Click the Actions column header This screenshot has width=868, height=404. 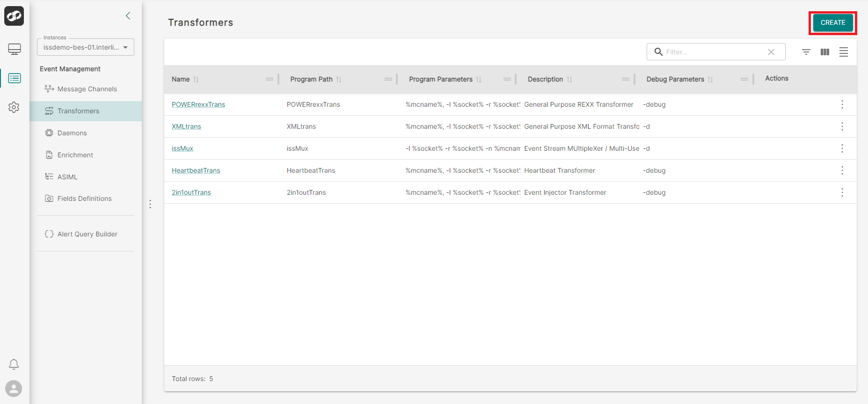777,78
